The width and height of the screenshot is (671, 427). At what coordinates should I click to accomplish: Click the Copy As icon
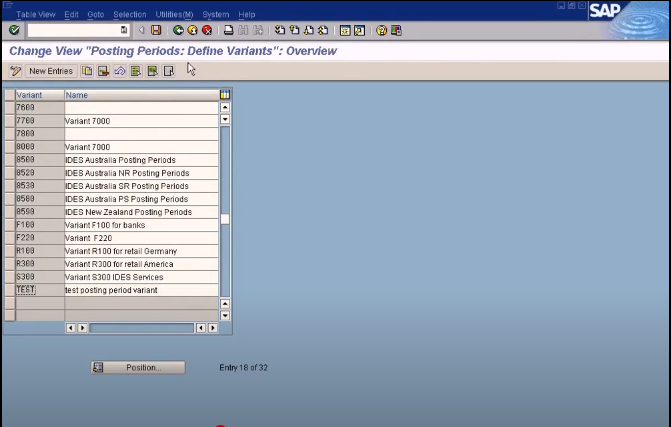click(x=87, y=71)
